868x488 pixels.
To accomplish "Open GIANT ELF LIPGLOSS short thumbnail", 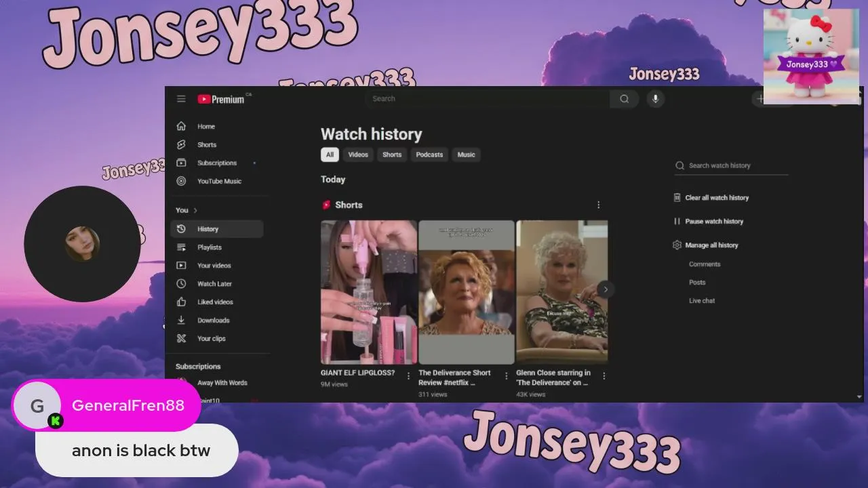I will [369, 292].
